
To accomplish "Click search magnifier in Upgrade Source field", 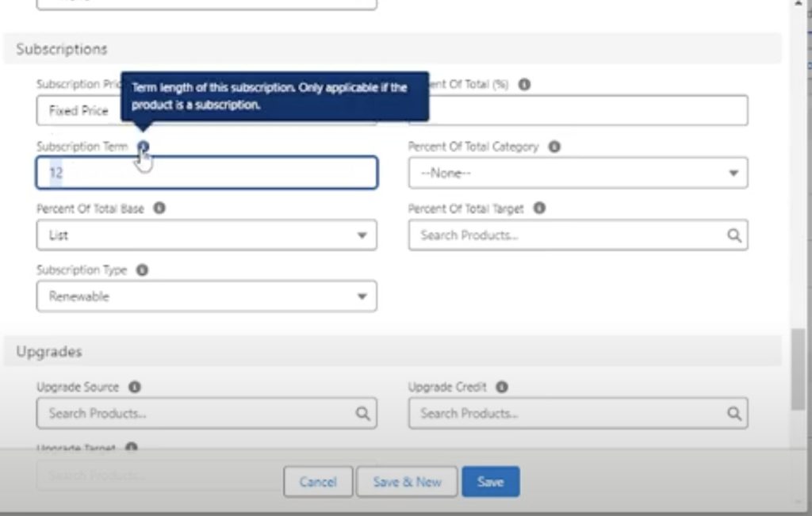I will coord(362,413).
